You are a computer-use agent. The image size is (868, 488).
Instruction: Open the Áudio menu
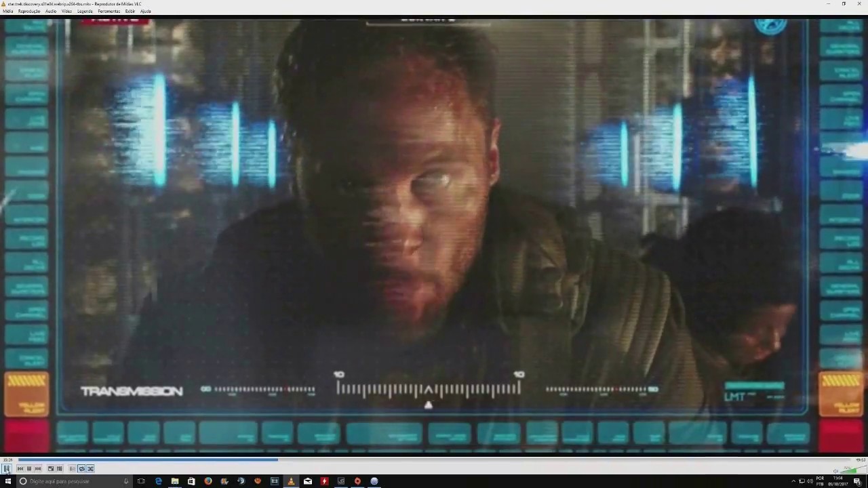click(x=51, y=11)
